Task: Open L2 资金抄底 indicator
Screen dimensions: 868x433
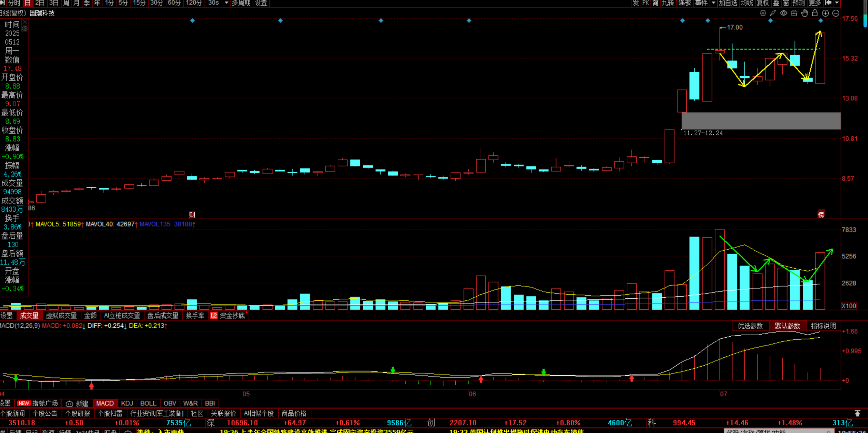Action: 228,315
